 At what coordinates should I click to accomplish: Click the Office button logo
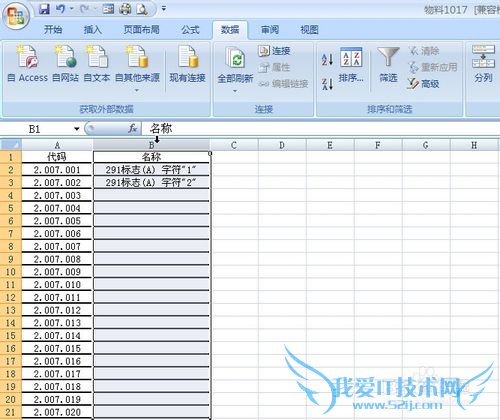(16, 16)
